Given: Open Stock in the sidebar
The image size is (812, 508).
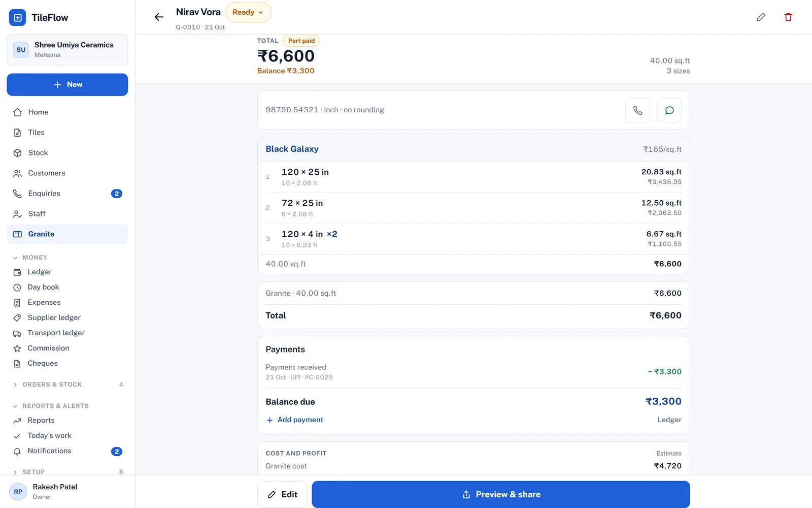Looking at the screenshot, I should click(x=67, y=153).
